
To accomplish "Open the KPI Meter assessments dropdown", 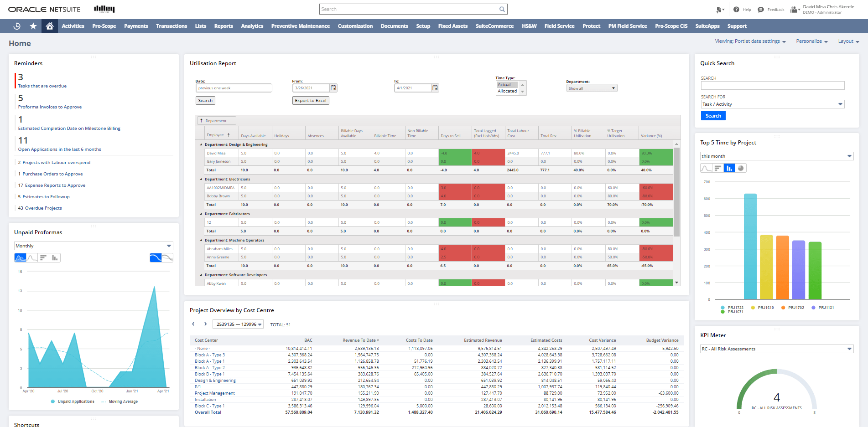I will click(x=850, y=349).
